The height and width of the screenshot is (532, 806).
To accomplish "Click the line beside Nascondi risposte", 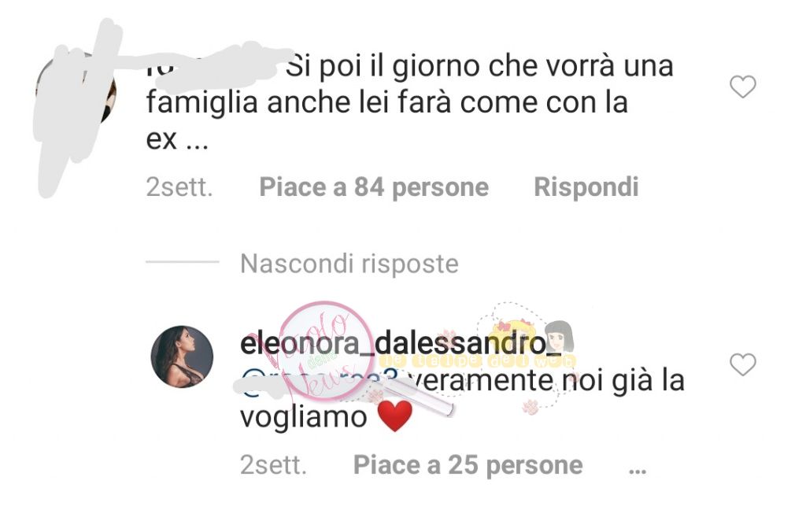I will pos(183,261).
